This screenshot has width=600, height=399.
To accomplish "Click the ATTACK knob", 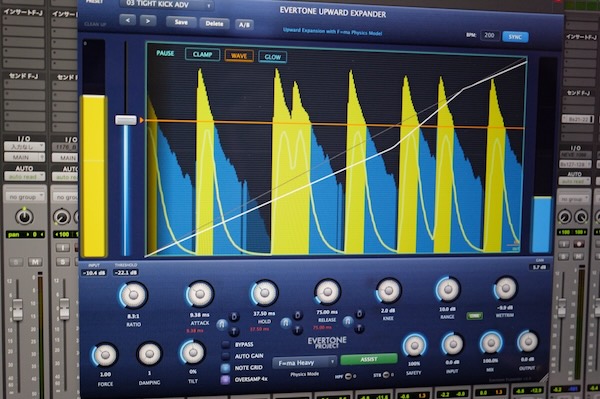I will [199, 294].
